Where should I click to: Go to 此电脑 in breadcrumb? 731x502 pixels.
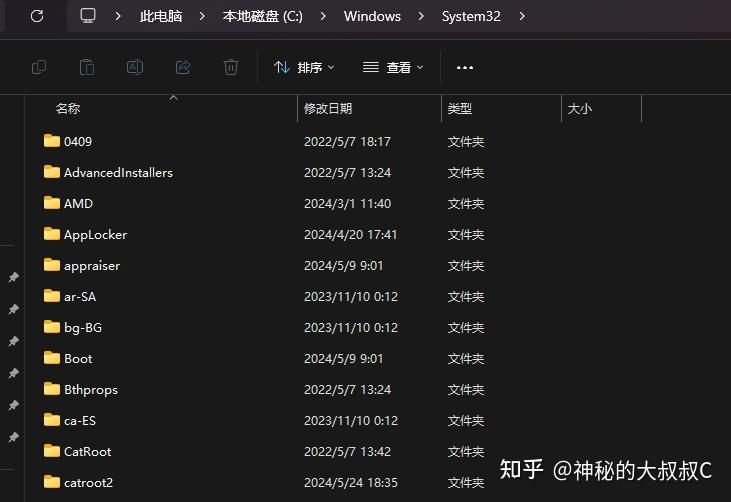pos(161,16)
